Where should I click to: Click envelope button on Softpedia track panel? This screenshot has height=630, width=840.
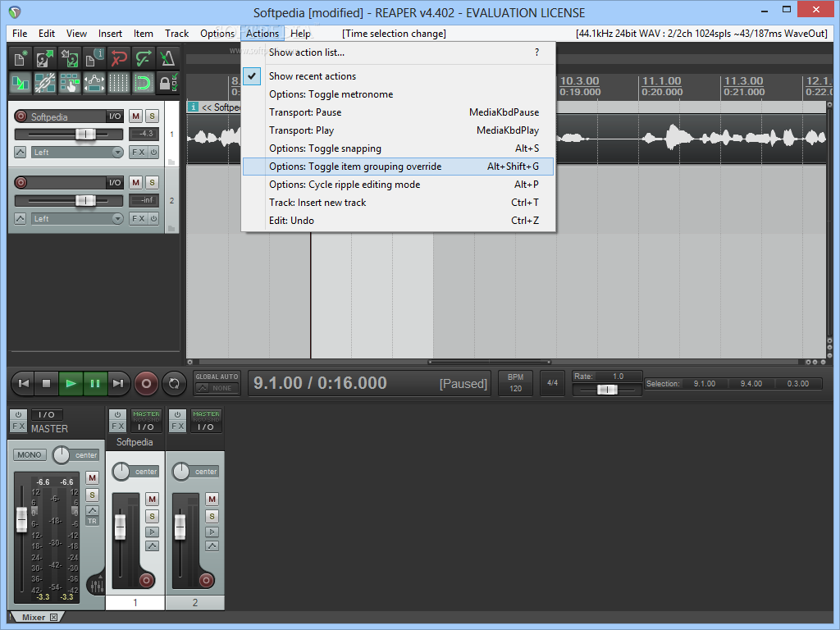click(x=21, y=152)
